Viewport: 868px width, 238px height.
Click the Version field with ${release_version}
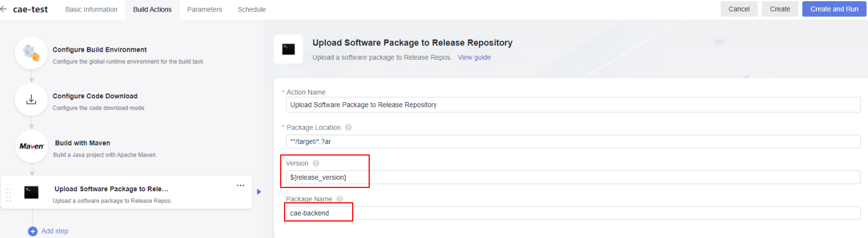[x=573, y=177]
